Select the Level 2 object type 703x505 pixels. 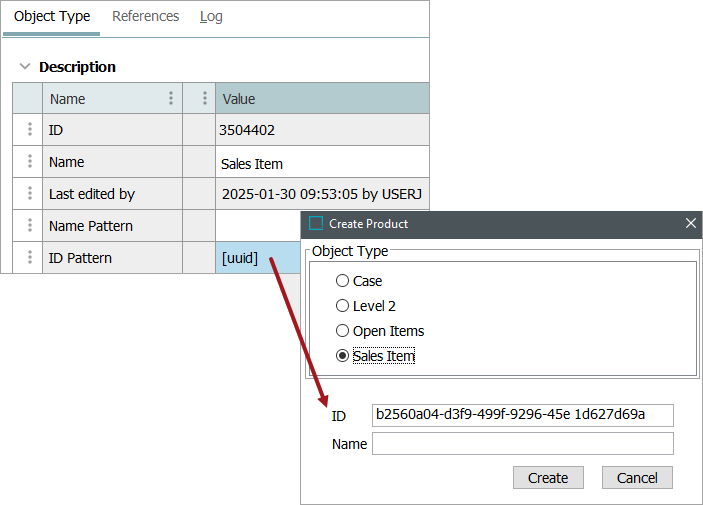coord(343,306)
